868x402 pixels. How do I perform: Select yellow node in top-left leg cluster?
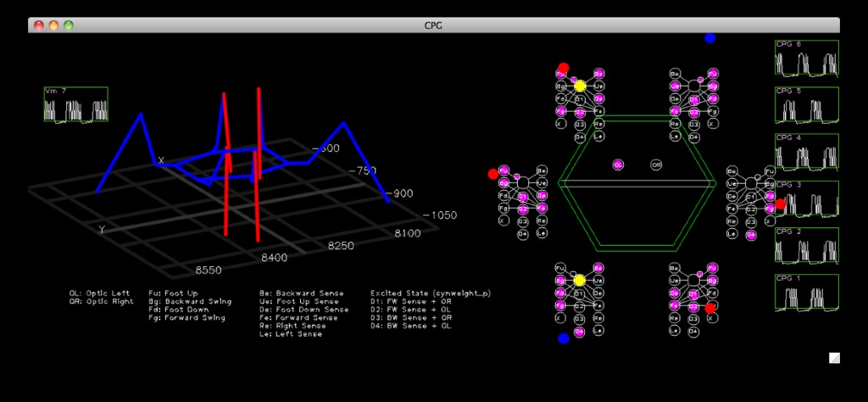(x=580, y=86)
